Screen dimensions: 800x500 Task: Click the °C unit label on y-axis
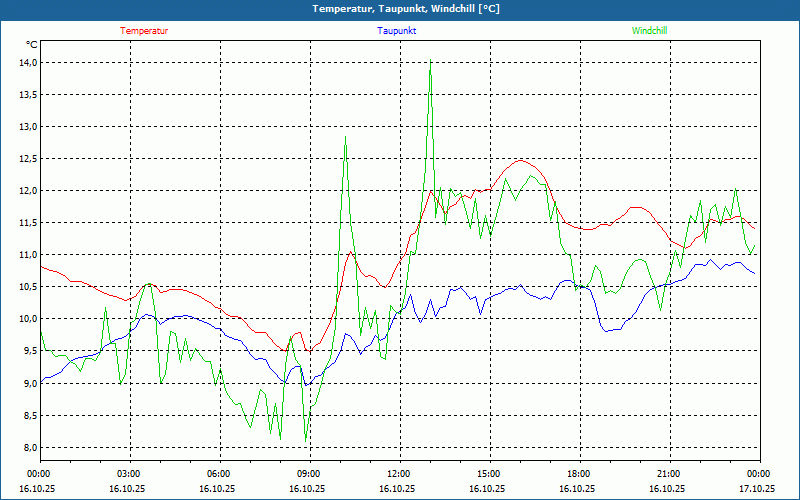point(32,45)
